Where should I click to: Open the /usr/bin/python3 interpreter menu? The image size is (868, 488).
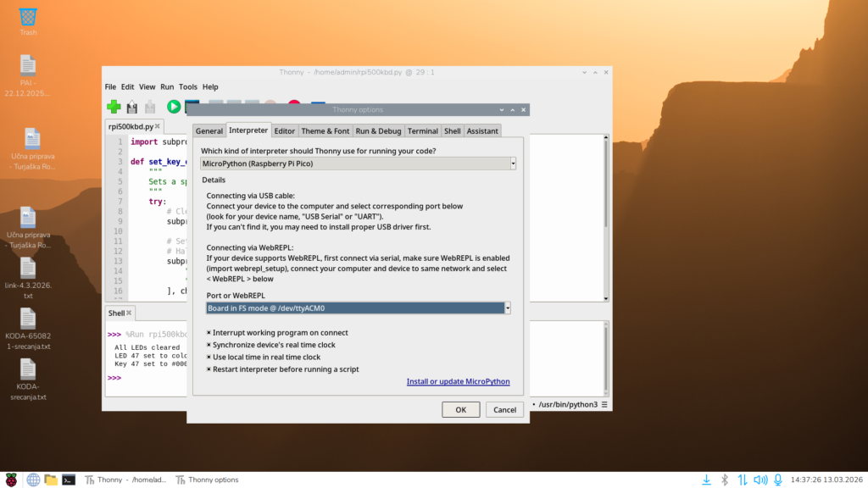(x=574, y=405)
